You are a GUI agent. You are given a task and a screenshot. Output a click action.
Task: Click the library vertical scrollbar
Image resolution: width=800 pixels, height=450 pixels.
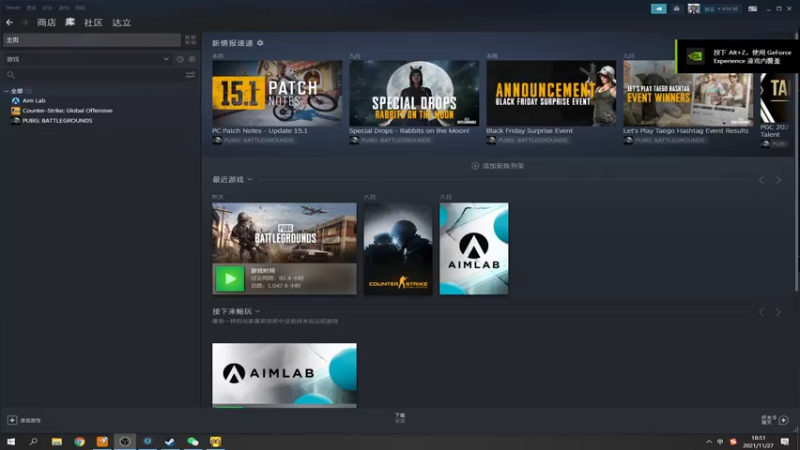click(x=796, y=163)
